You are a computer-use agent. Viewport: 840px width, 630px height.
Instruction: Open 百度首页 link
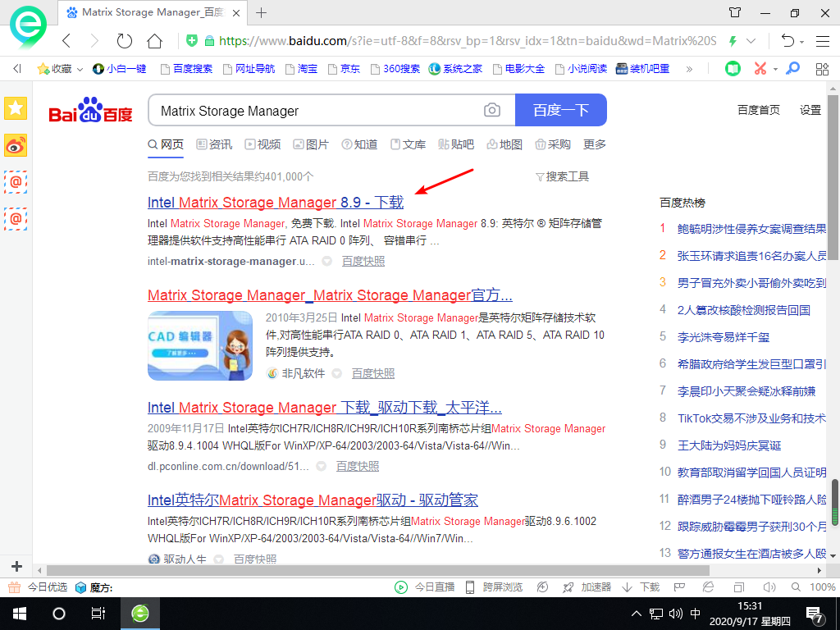759,110
